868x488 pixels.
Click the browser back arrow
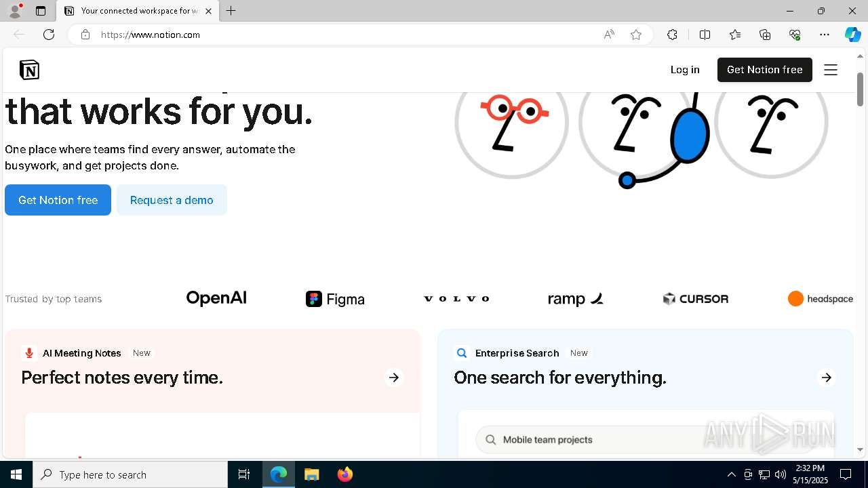point(19,35)
